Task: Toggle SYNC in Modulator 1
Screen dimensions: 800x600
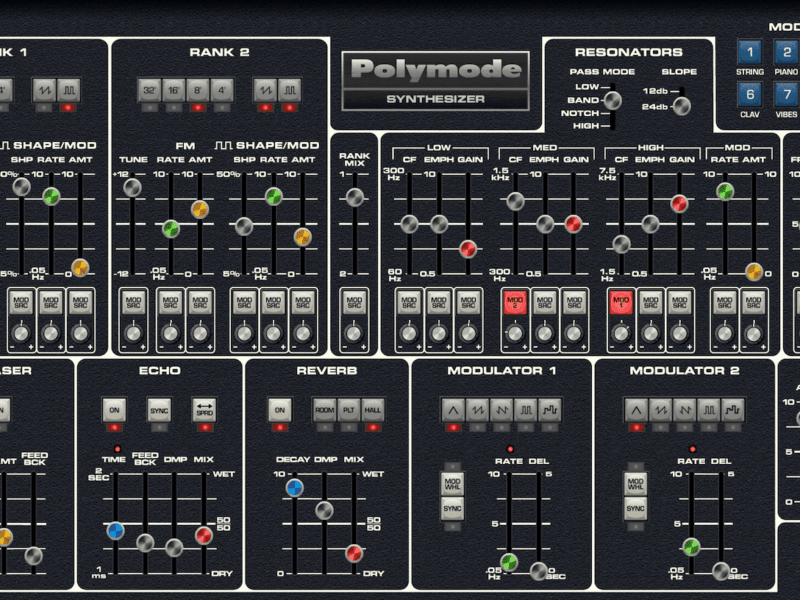Action: click(453, 509)
